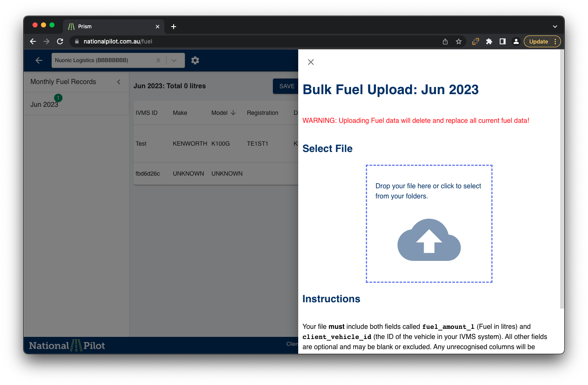Click the cloud upload icon
588x385 pixels.
(x=429, y=239)
